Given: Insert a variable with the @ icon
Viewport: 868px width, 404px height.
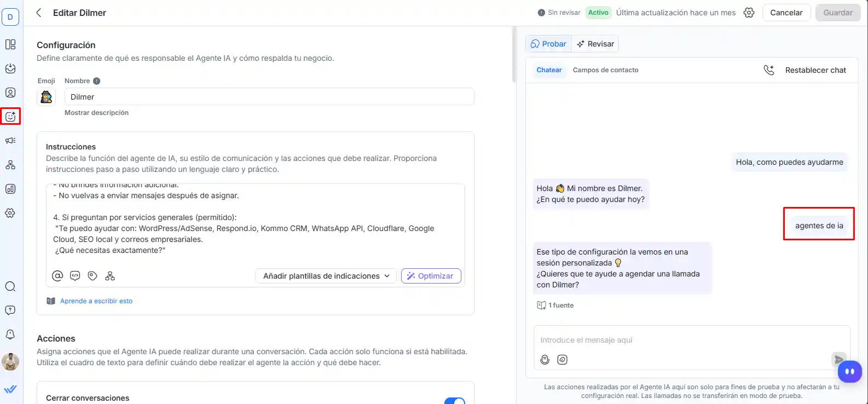Looking at the screenshot, I should pyautogui.click(x=57, y=276).
